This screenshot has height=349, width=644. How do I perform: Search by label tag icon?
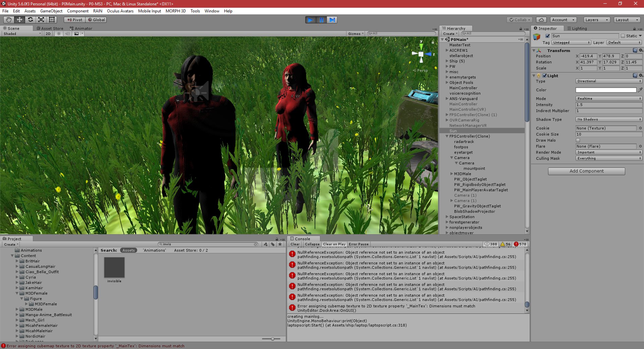[273, 244]
